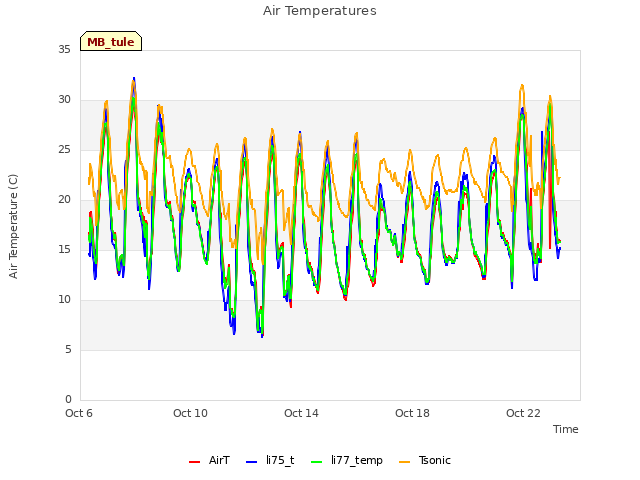Click the 25 y-axis tick label
Viewport: 640px width, 480px height.
click(64, 149)
